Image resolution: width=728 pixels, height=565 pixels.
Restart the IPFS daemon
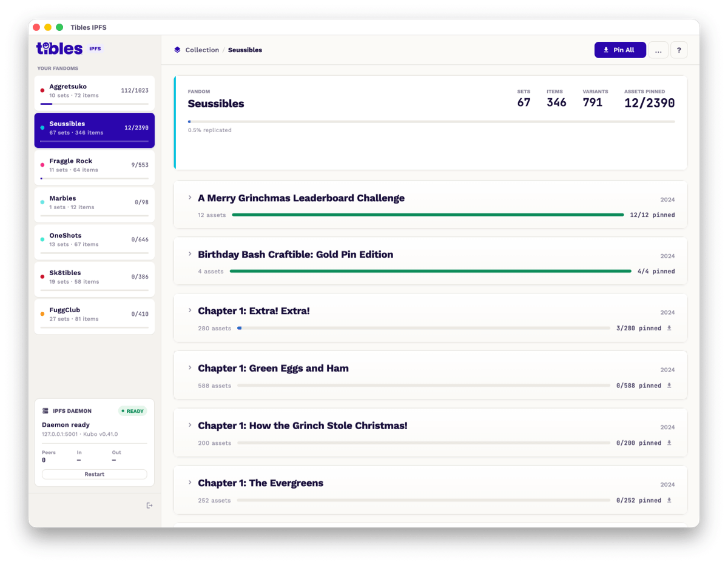94,474
